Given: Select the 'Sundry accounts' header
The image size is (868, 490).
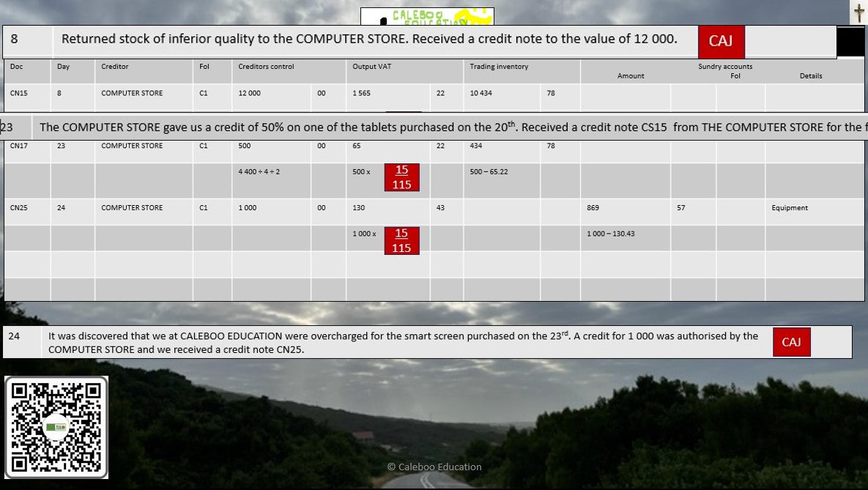Looking at the screenshot, I should pyautogui.click(x=724, y=67).
